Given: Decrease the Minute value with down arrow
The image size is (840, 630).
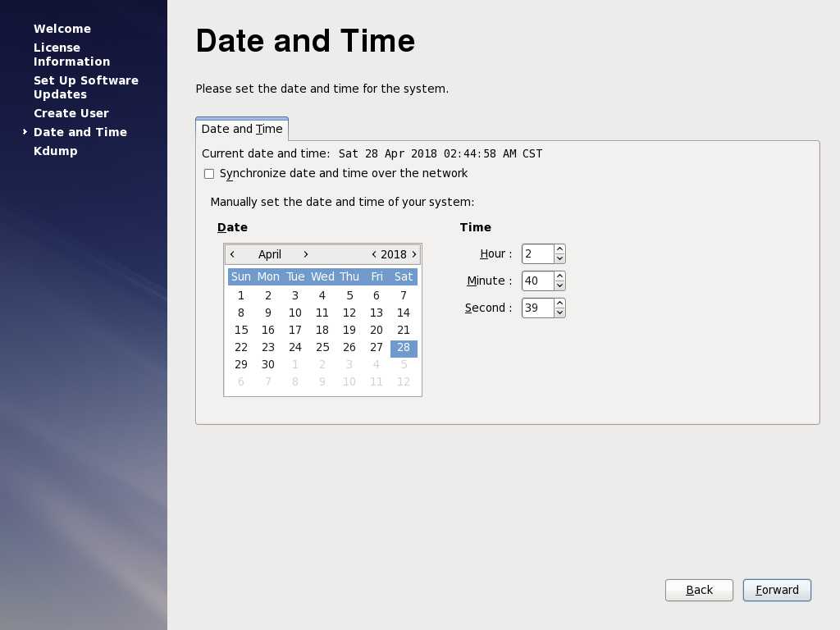Looking at the screenshot, I should 559,285.
